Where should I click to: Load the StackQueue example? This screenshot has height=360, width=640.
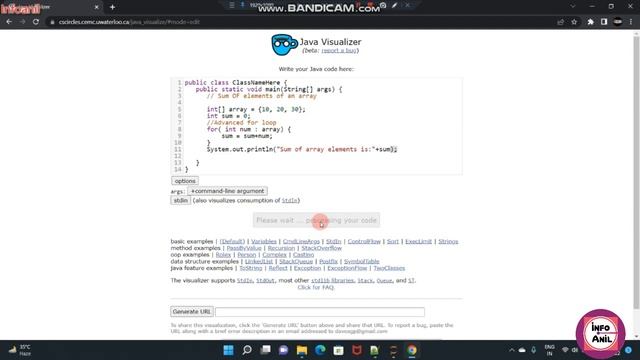point(296,262)
